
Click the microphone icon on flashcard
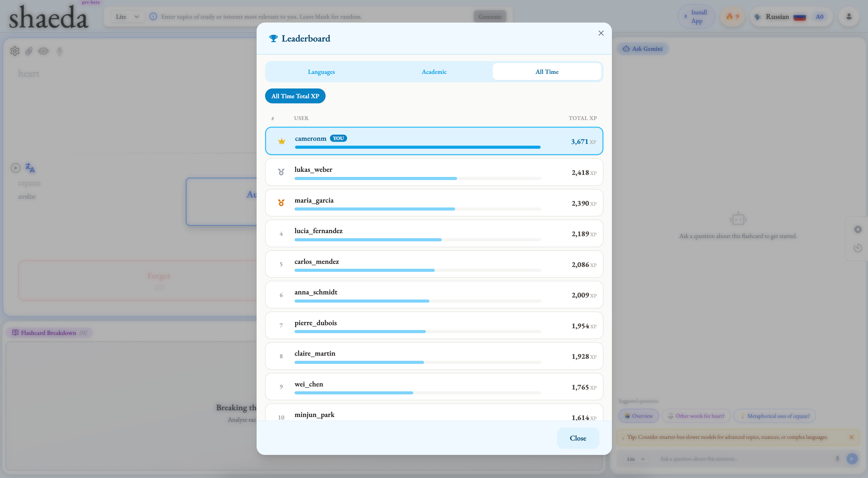(x=60, y=51)
